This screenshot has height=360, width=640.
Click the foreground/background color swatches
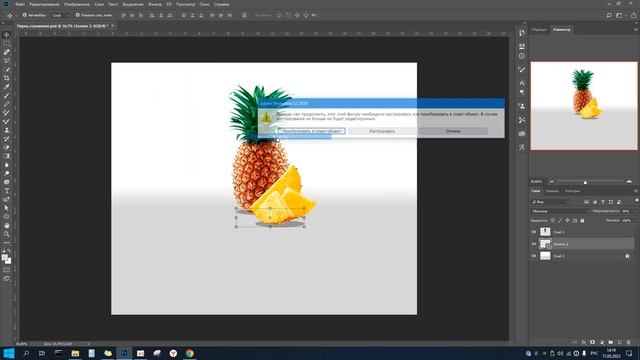pos(6,259)
